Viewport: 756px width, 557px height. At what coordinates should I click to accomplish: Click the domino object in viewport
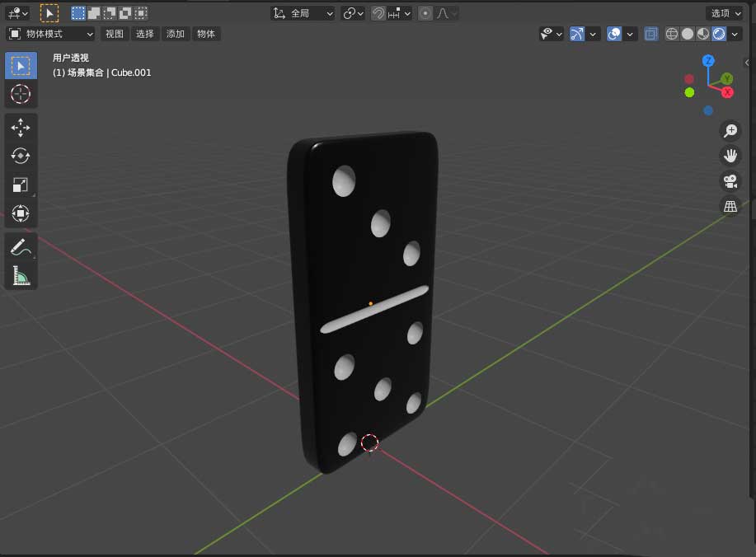click(362, 301)
